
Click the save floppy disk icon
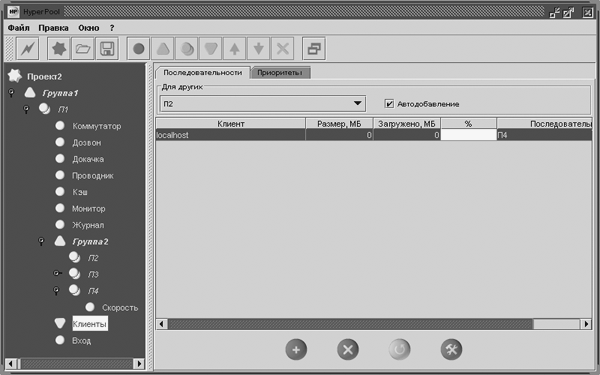tap(107, 49)
